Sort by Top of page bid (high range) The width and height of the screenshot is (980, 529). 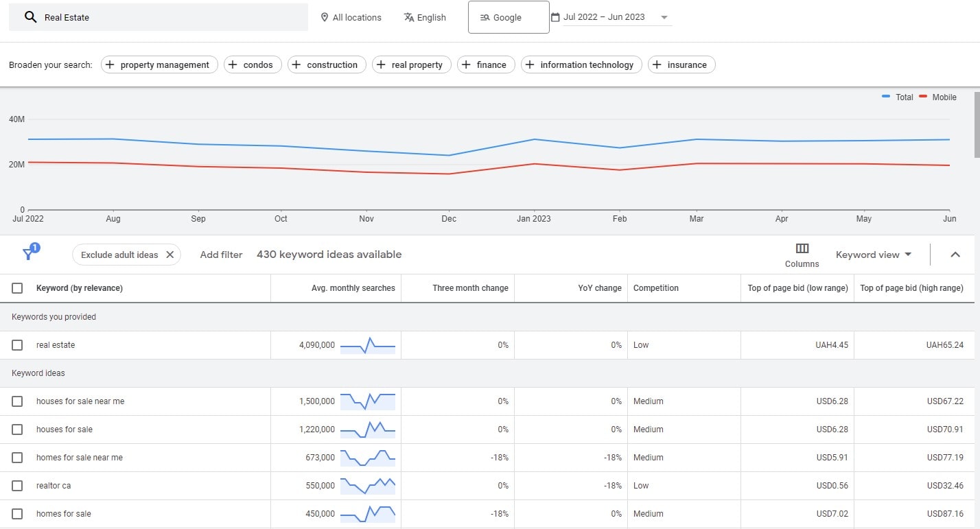click(x=911, y=288)
